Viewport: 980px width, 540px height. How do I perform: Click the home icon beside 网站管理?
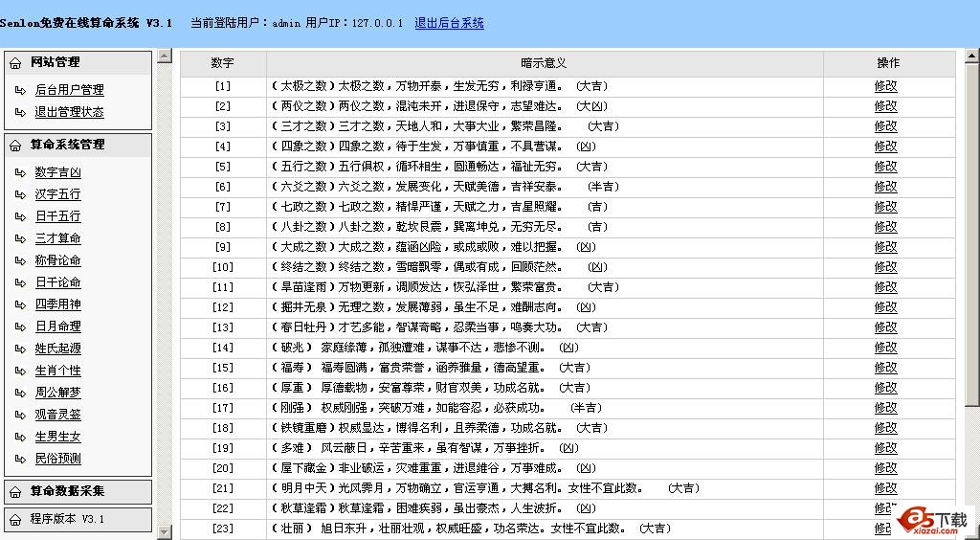[x=16, y=63]
